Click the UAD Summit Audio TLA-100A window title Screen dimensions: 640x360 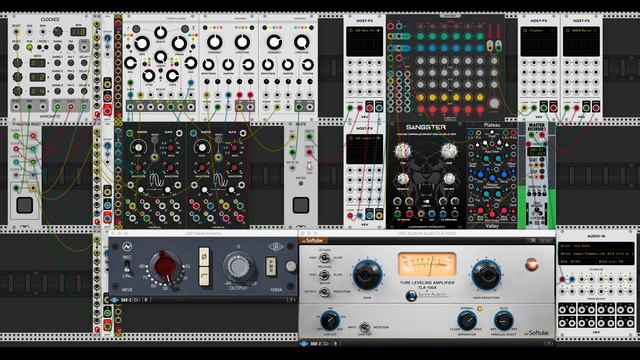[x=427, y=233]
